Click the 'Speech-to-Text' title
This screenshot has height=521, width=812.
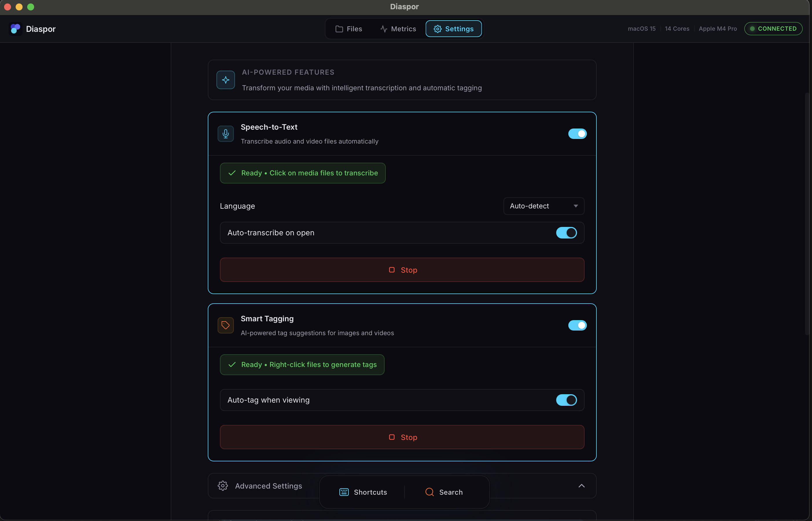pos(269,127)
